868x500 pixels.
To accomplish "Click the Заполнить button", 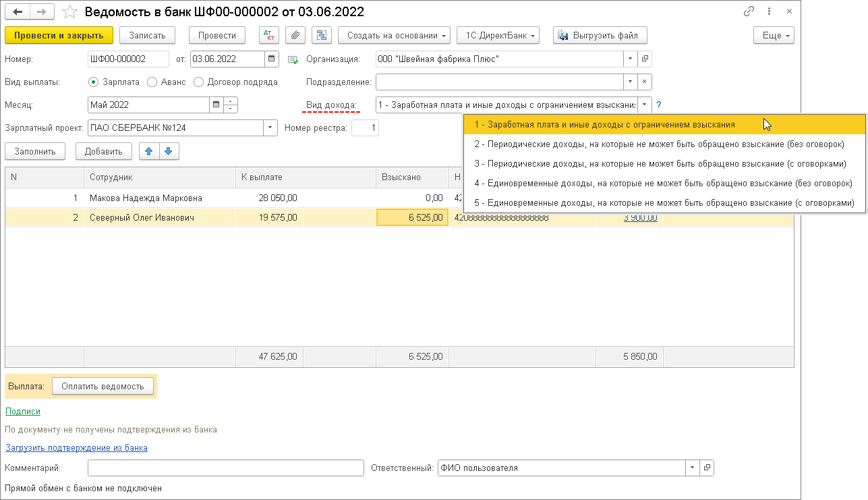I will (x=35, y=151).
